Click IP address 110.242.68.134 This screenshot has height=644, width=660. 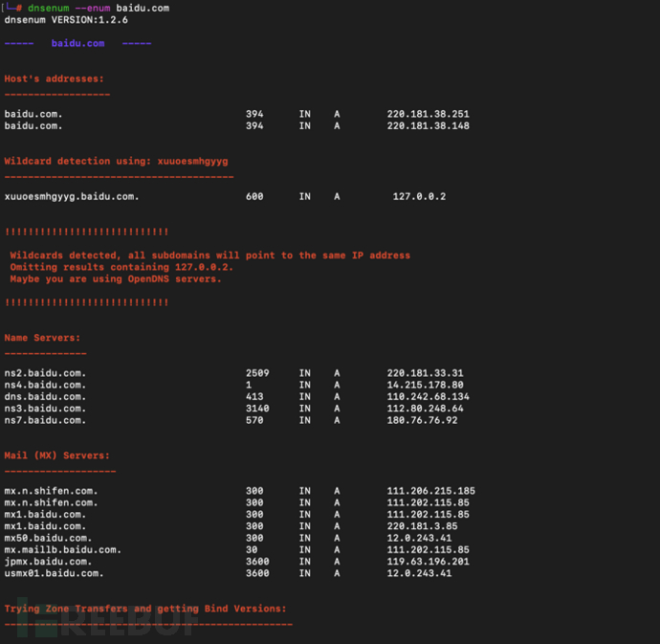pyautogui.click(x=429, y=397)
